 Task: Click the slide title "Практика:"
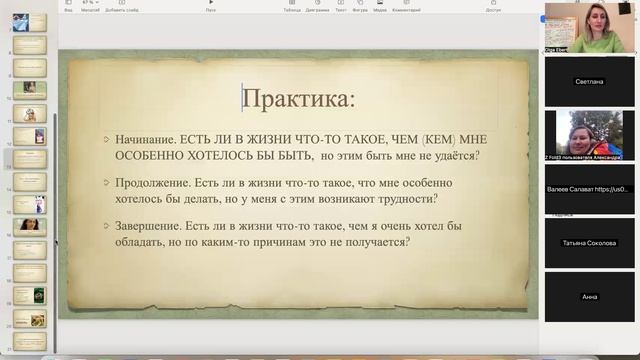tap(299, 98)
